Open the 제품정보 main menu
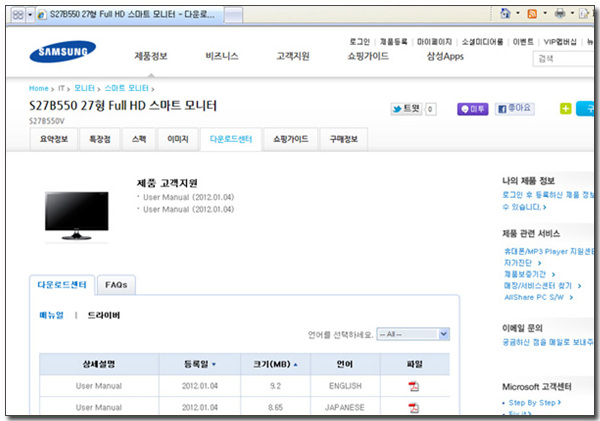The width and height of the screenshot is (600, 421). point(151,56)
